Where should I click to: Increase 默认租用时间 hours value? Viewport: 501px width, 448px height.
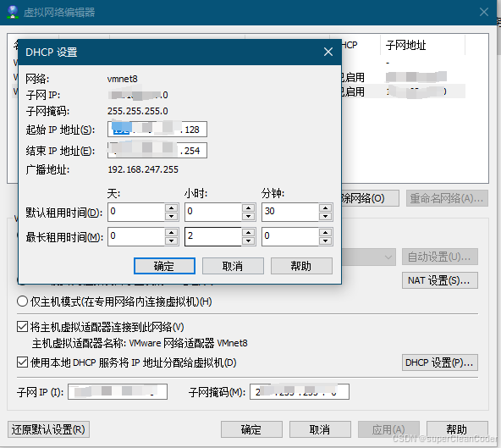click(249, 207)
